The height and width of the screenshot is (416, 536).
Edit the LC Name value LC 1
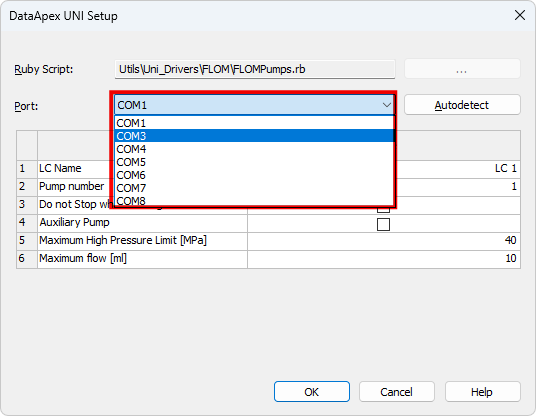pos(505,169)
